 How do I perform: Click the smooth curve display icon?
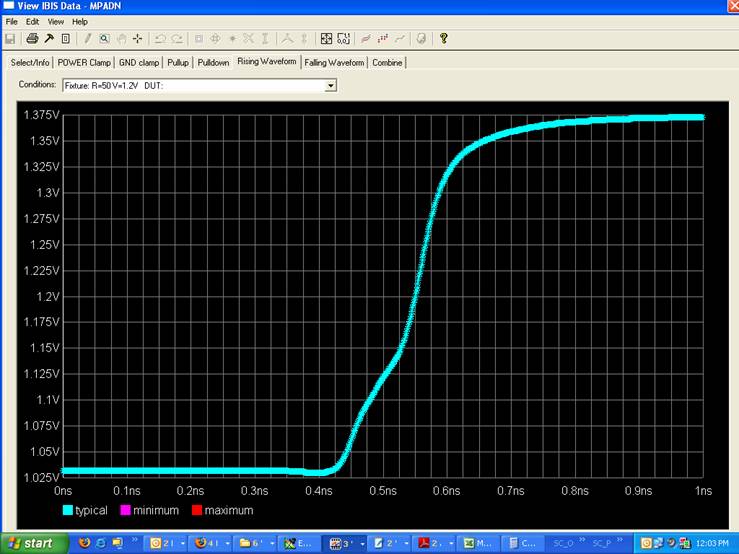pos(366,39)
